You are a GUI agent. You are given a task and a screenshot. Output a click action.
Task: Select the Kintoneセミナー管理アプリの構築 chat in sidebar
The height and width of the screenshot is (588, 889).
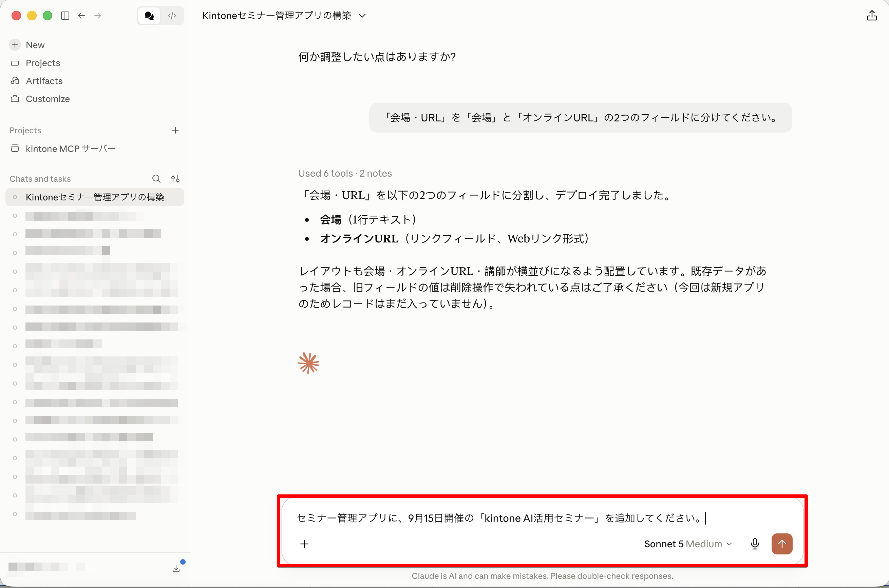point(95,197)
